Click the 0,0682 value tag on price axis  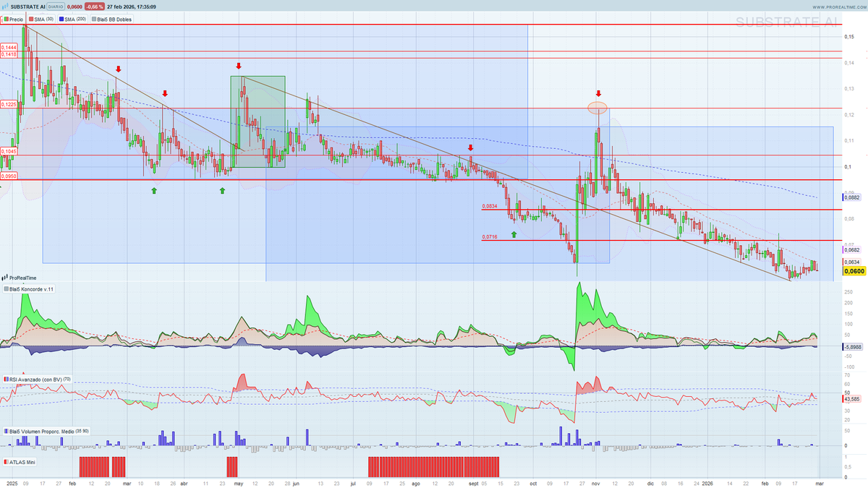(x=853, y=249)
